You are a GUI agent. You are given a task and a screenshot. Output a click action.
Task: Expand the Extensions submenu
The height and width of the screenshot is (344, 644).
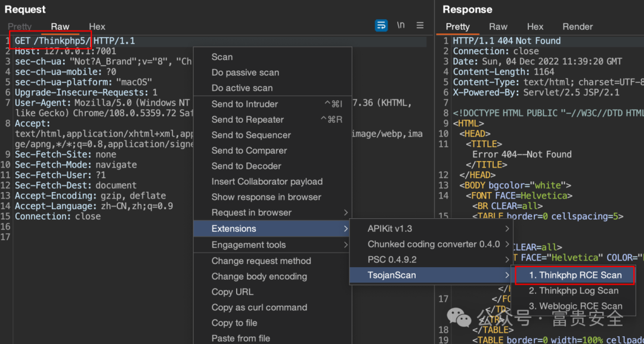(273, 229)
